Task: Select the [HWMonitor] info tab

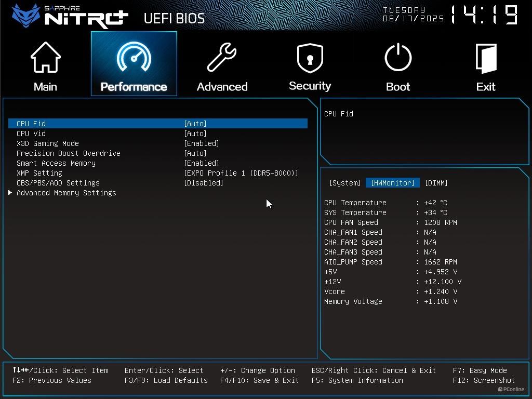Action: tap(393, 183)
